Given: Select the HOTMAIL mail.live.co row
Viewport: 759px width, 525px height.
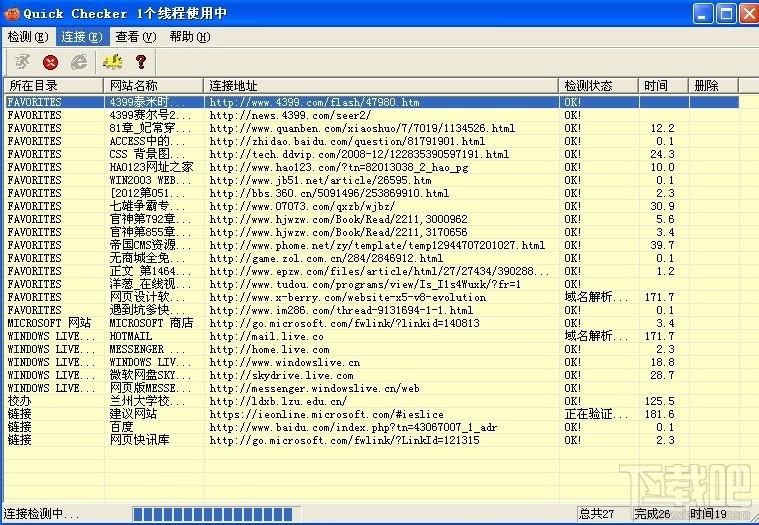Looking at the screenshot, I should [372, 336].
